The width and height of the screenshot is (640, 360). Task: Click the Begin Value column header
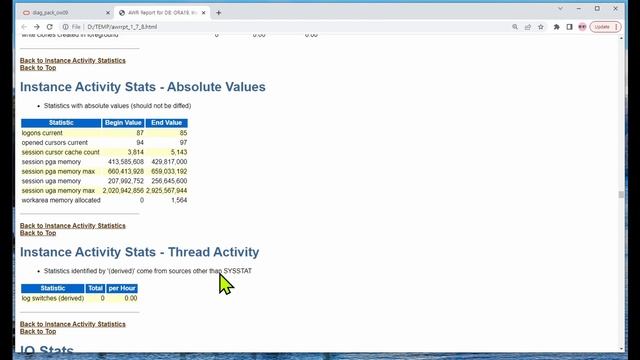coord(123,123)
